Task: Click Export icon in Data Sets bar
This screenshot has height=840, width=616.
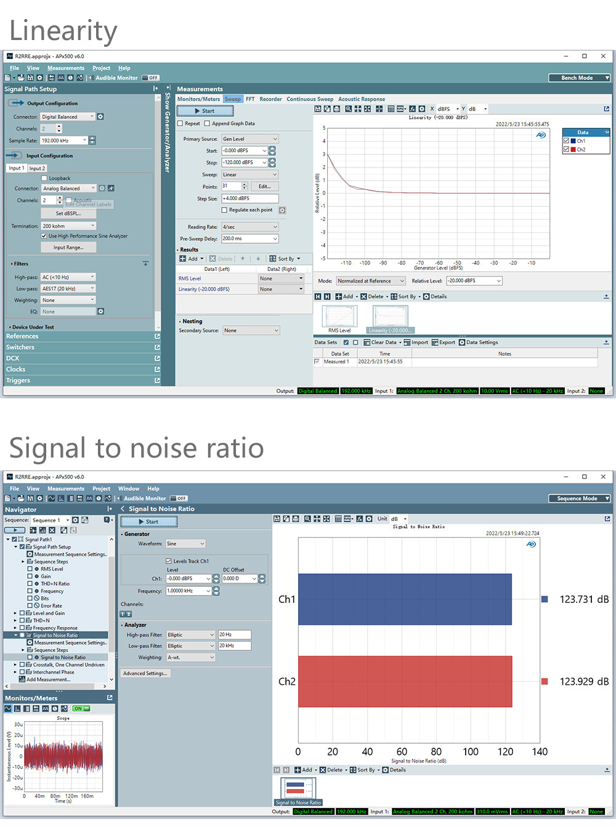Action: tap(435, 342)
